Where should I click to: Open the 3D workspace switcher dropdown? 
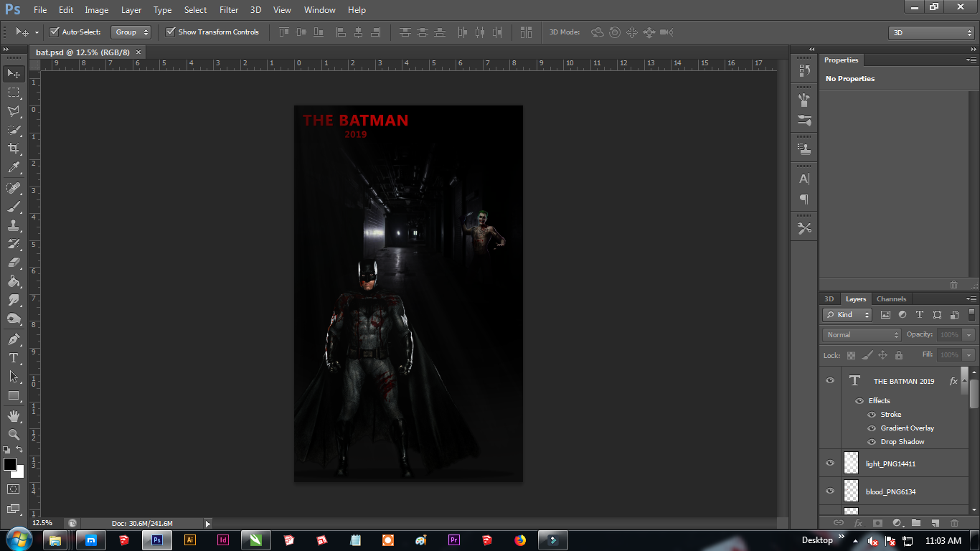point(930,33)
